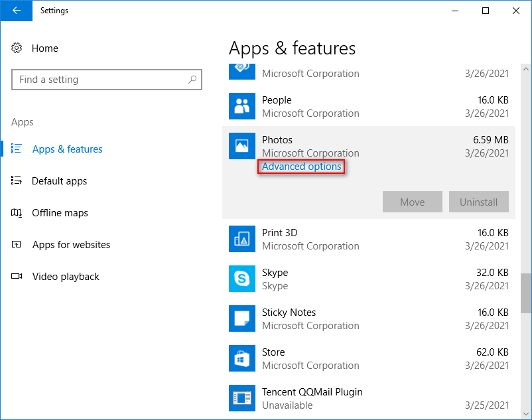Screen dimensions: 532x420
Task: Open the Apps & features section
Action: [x=67, y=149]
